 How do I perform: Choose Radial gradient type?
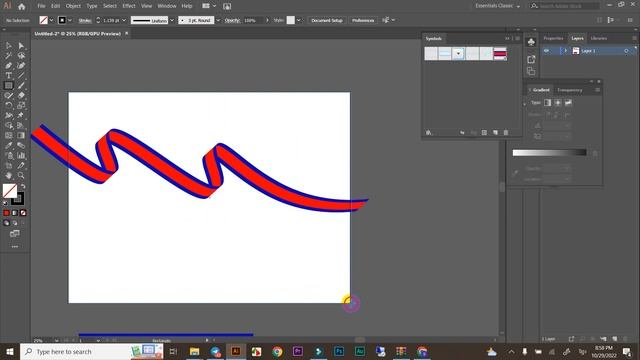click(558, 103)
